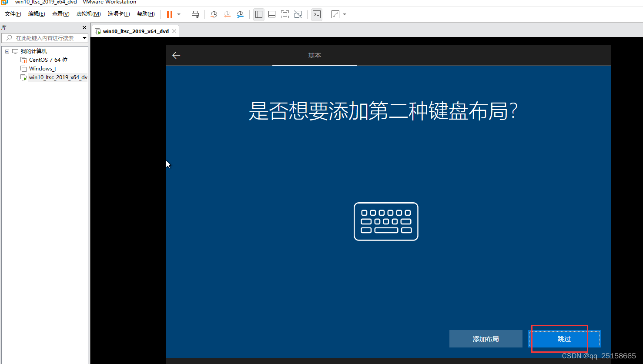Open the library search dropdown arrow
Image resolution: width=643 pixels, height=364 pixels.
point(85,38)
